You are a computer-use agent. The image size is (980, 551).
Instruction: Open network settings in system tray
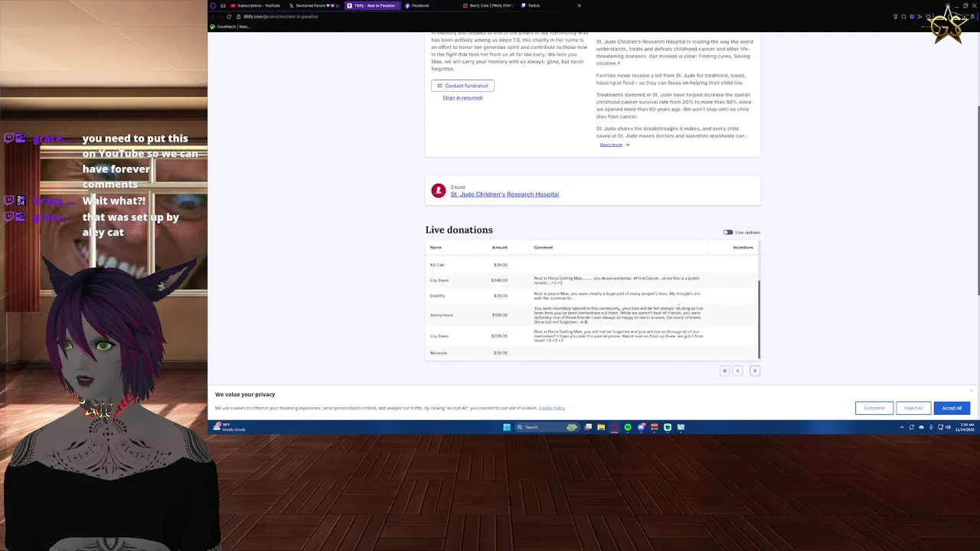[x=941, y=427]
